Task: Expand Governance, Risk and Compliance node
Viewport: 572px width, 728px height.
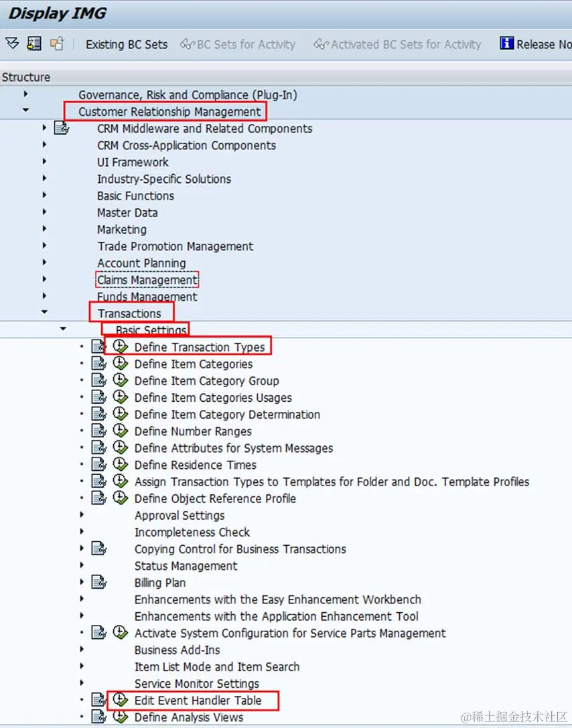Action: point(25,94)
